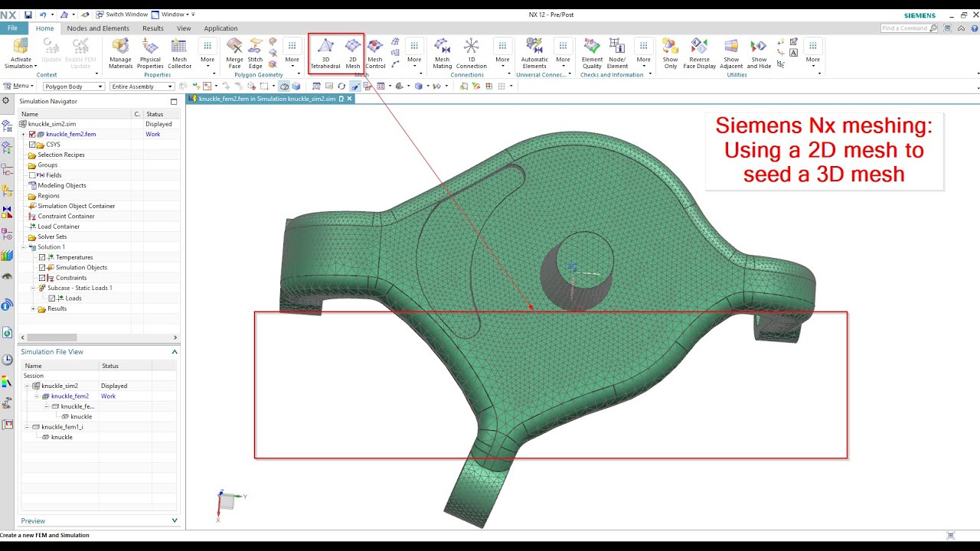This screenshot has width=980, height=551.
Task: Toggle the CSYS checkbox
Action: pyautogui.click(x=32, y=145)
